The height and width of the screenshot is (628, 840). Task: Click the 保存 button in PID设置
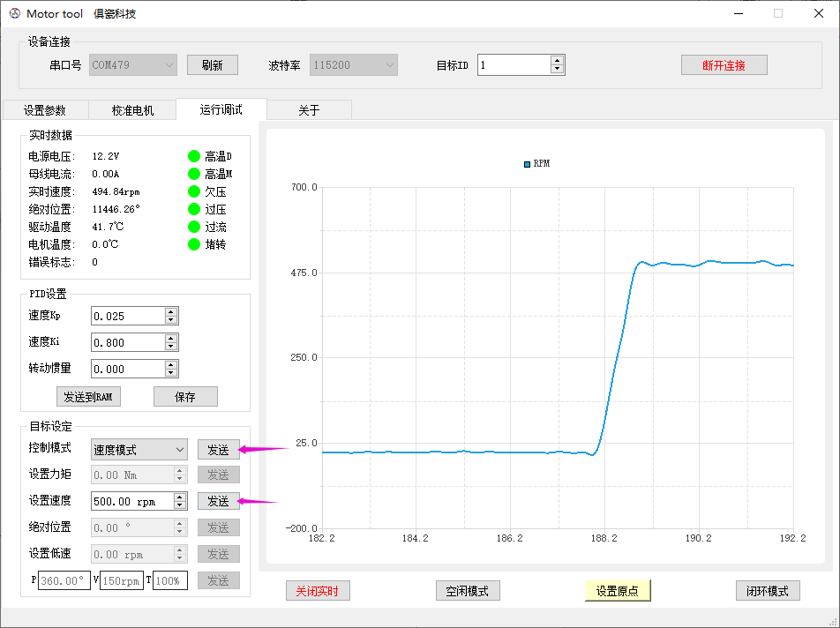[x=185, y=397]
